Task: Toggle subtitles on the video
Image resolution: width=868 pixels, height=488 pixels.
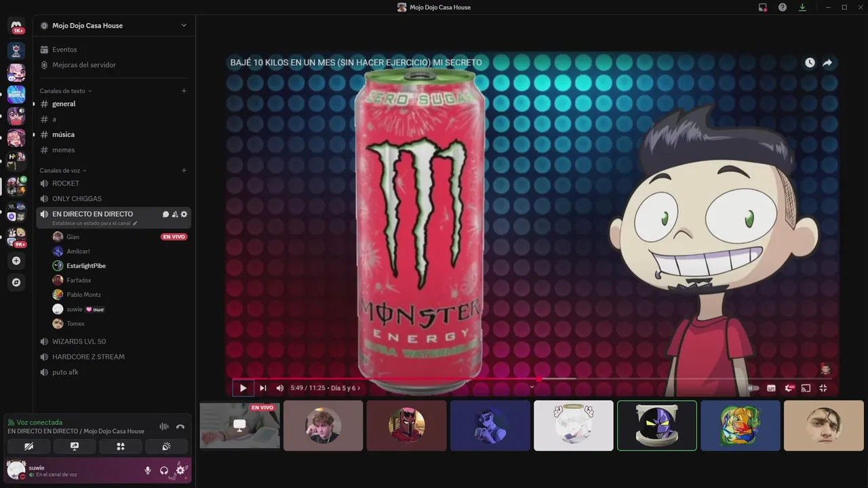Action: coord(771,388)
